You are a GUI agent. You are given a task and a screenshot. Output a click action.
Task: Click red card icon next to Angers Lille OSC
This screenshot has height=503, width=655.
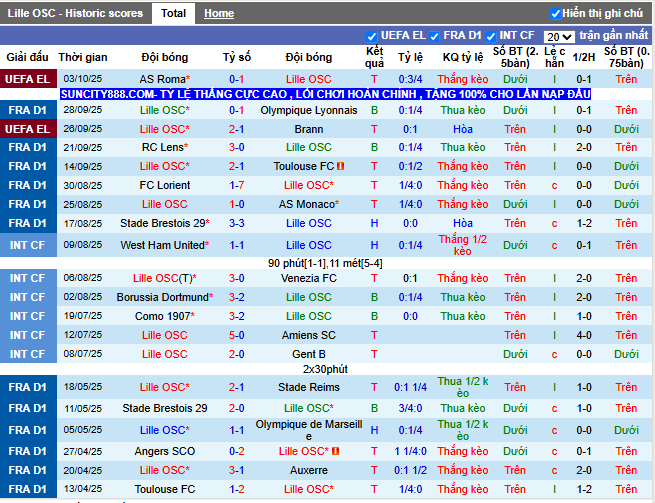335,451
